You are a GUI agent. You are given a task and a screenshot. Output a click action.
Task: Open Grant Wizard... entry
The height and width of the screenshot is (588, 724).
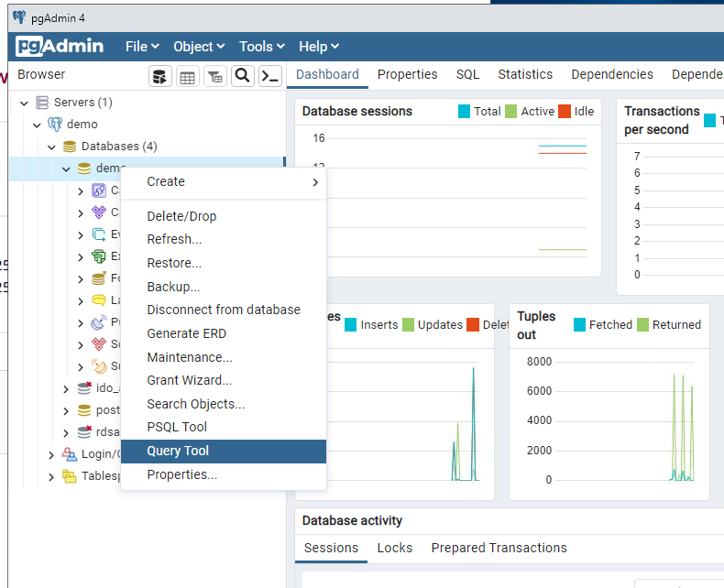coord(224,380)
